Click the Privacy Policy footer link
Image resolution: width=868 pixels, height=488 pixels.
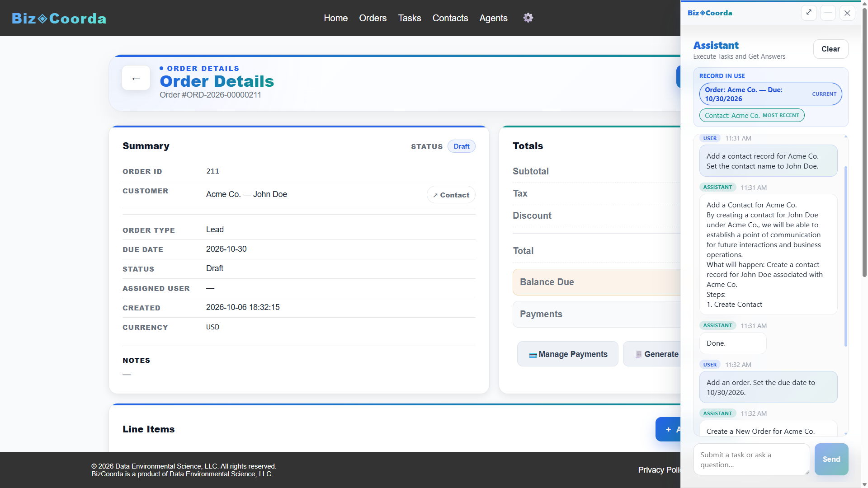659,470
